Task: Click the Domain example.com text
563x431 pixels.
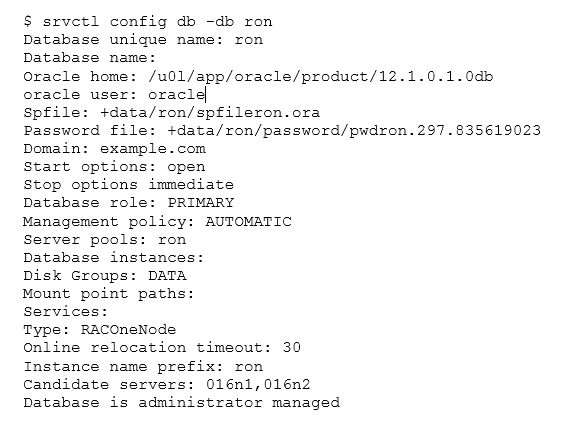Action: pos(115,149)
